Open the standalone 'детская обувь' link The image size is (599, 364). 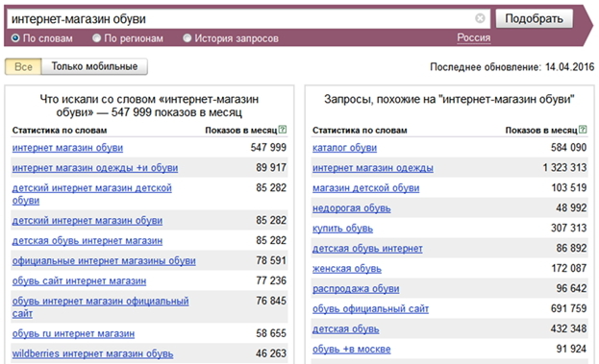pyautogui.click(x=346, y=328)
